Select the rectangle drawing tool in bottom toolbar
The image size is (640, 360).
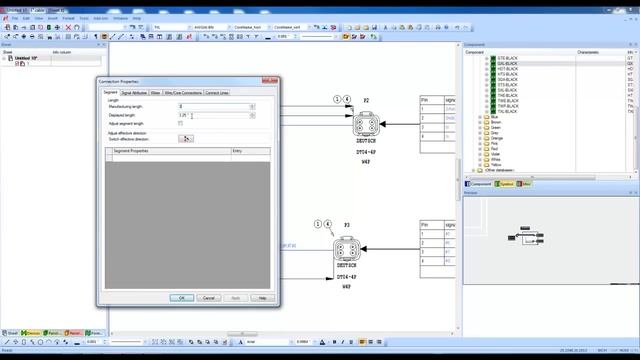(24, 342)
